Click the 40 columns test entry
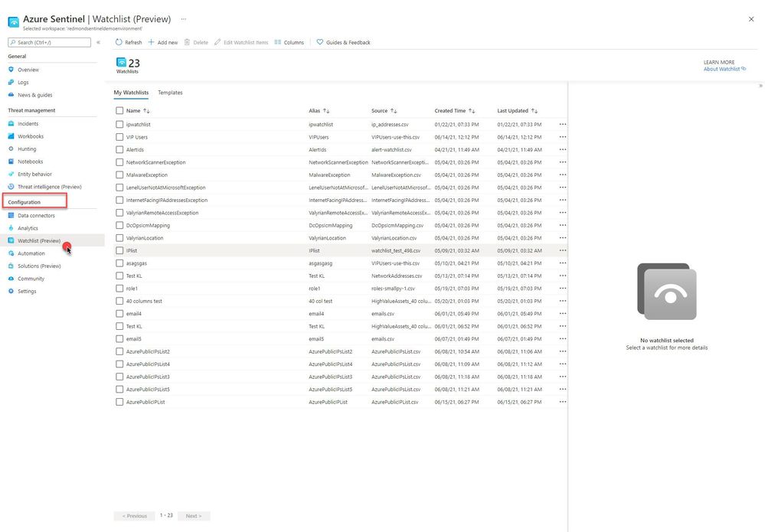Viewport: 765px width, 532px height. point(144,302)
